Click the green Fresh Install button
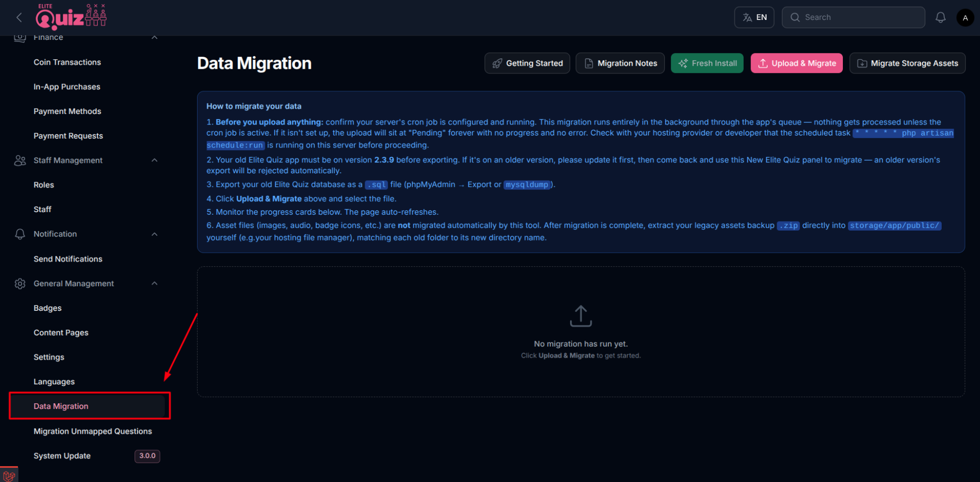Screen dimensions: 980x482 click(707, 64)
